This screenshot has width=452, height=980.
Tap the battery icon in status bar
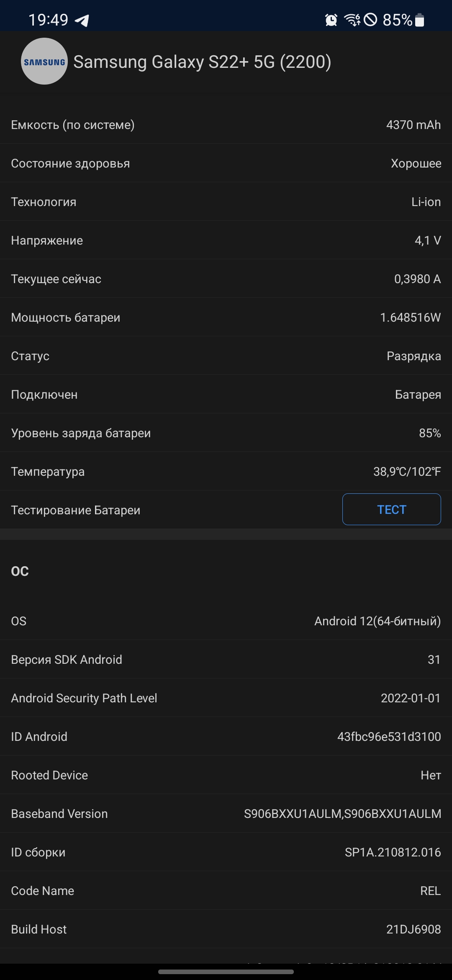[x=419, y=20]
